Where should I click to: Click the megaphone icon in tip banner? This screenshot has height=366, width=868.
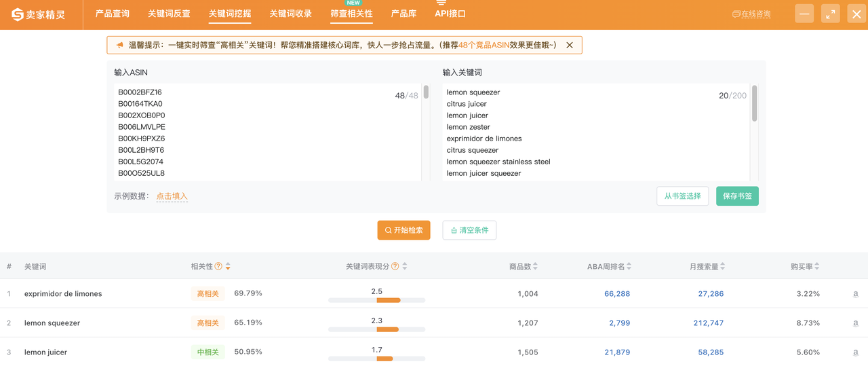point(119,45)
